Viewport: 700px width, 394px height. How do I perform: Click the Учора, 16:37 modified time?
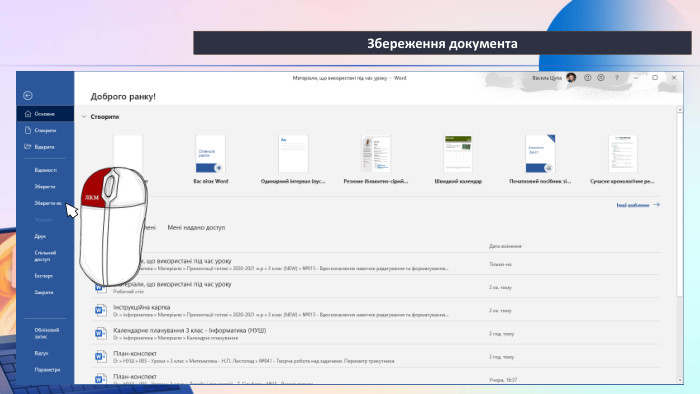[x=503, y=380]
